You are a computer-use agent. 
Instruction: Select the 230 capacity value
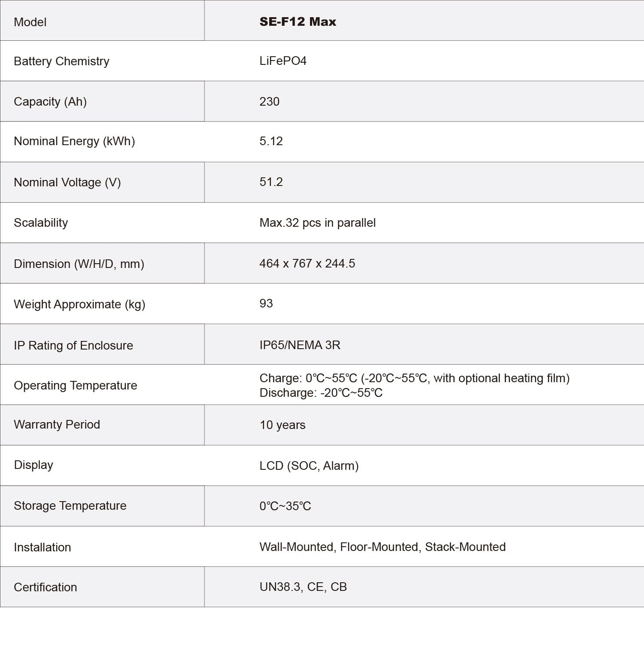(269, 102)
